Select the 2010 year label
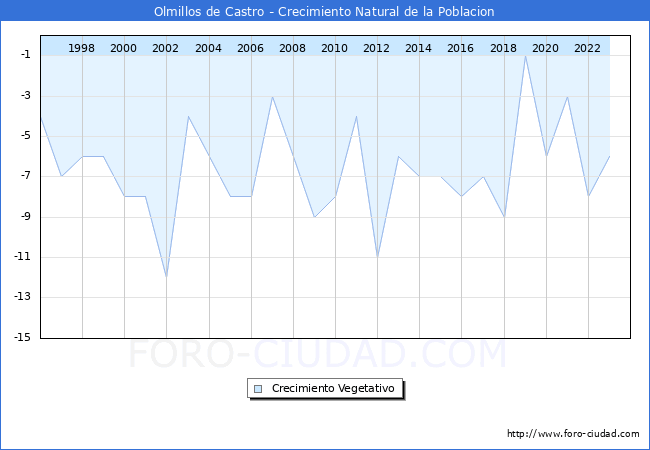The image size is (650, 450). tap(335, 48)
